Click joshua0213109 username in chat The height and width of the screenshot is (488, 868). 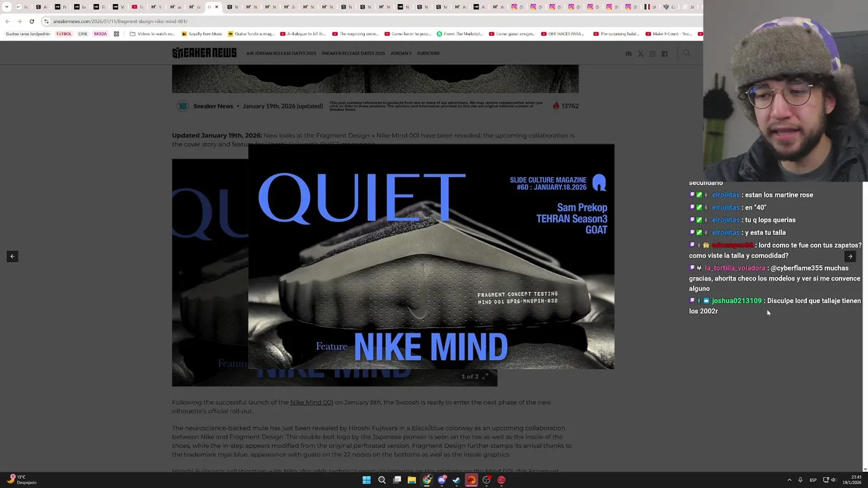coord(736,301)
